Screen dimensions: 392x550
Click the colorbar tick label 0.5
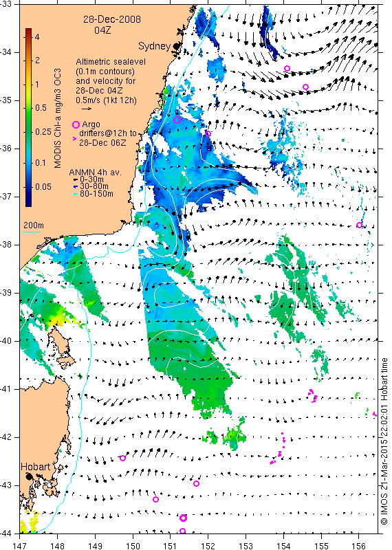tap(41, 108)
